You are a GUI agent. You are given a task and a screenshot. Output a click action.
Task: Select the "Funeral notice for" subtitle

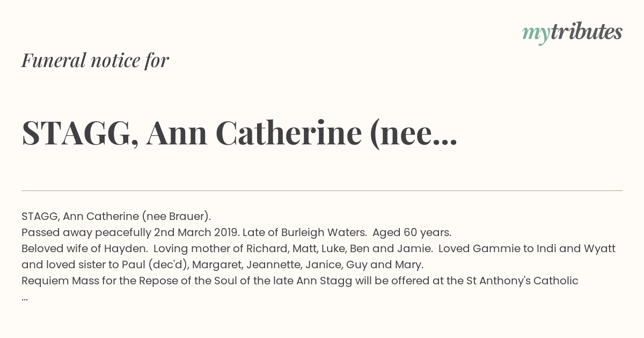tap(96, 60)
